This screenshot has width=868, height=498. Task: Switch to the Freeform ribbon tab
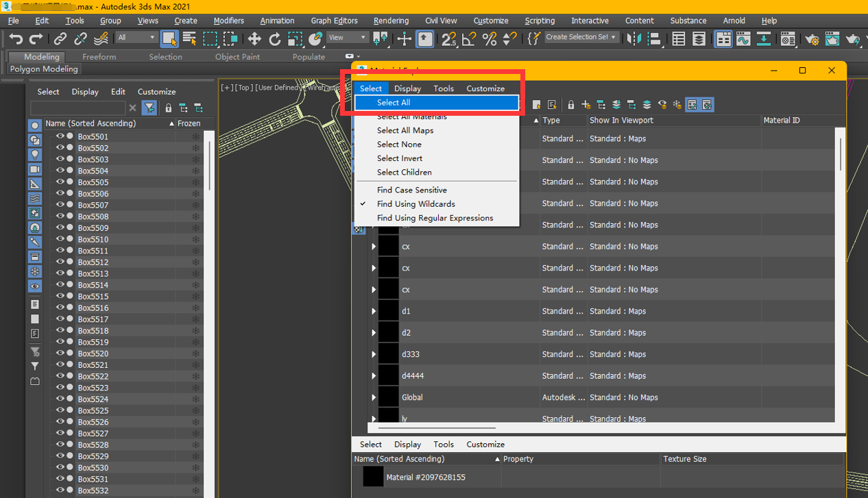(x=99, y=57)
